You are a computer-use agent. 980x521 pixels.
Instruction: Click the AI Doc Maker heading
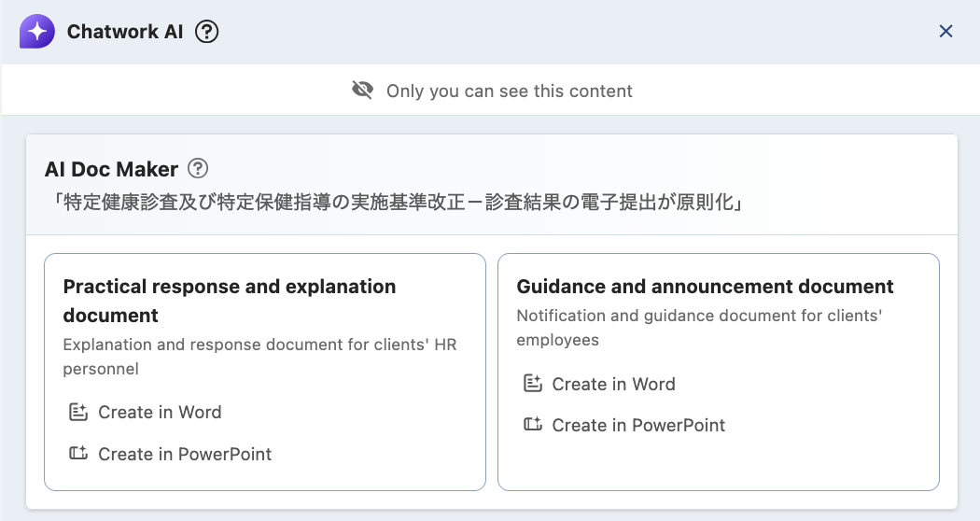coord(111,169)
